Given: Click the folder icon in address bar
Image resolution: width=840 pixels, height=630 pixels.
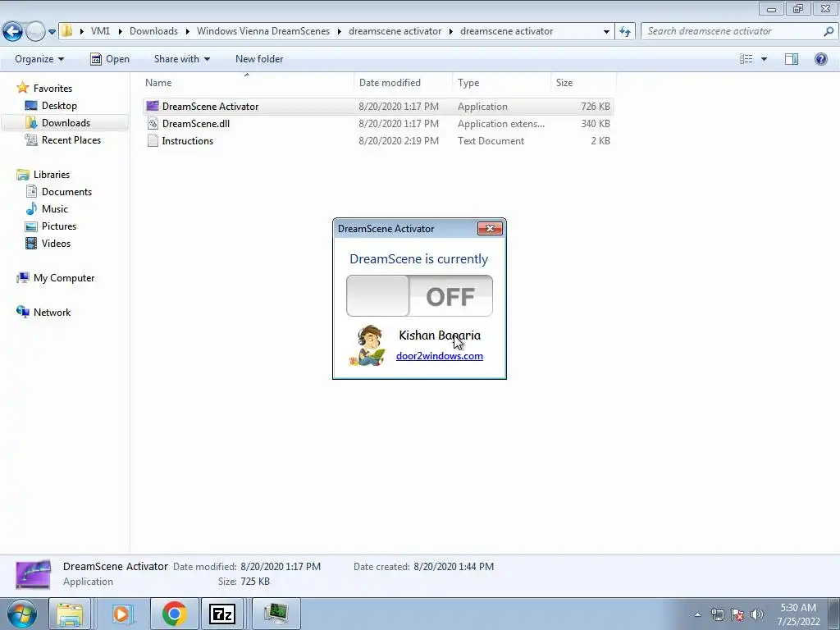Looking at the screenshot, I should click(67, 30).
